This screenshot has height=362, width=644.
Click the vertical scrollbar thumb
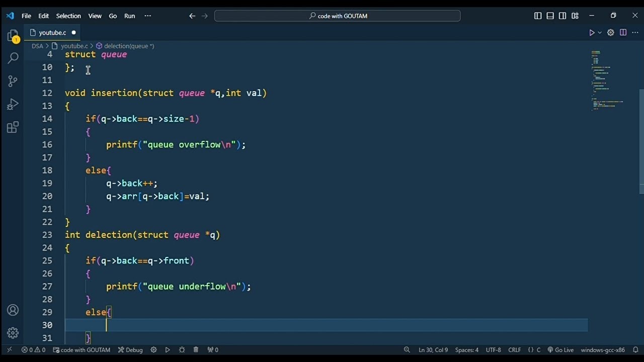[641, 141]
